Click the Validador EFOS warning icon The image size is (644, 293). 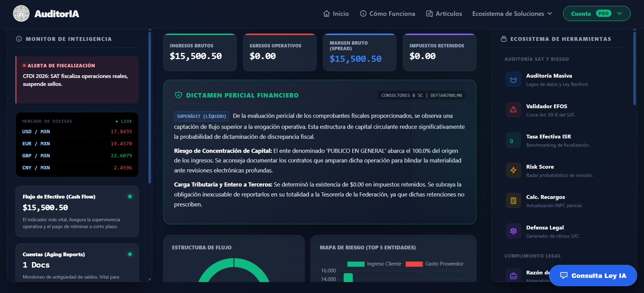point(513,110)
